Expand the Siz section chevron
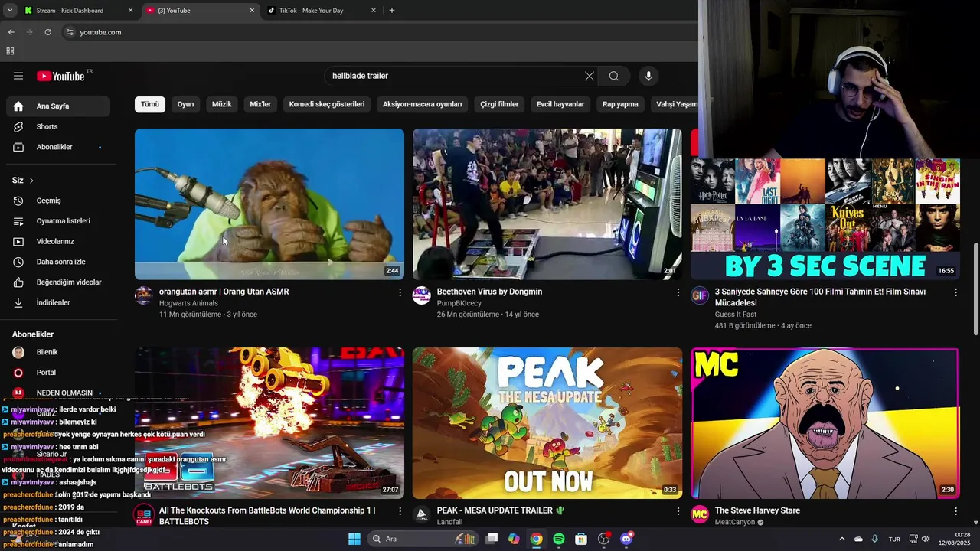Image resolution: width=980 pixels, height=551 pixels. [x=31, y=181]
